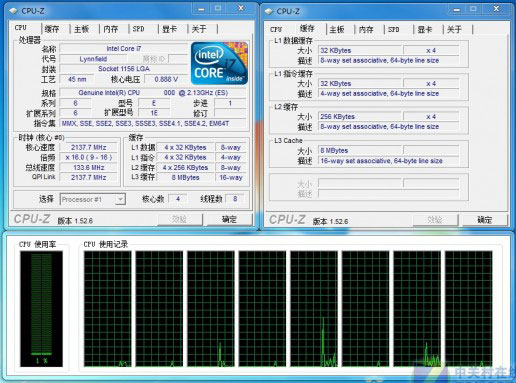
Task: Open the 显卡 tab in right CPU-Z window
Action: tap(425, 30)
